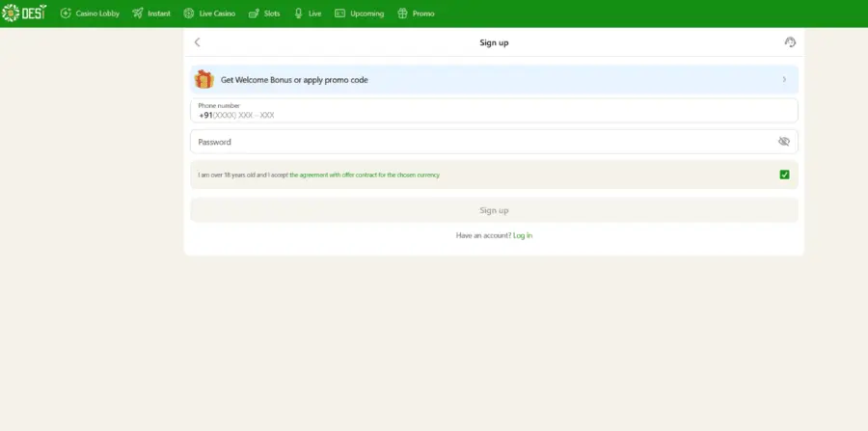Focus the Password field
The width and height of the screenshot is (868, 431).
click(495, 142)
